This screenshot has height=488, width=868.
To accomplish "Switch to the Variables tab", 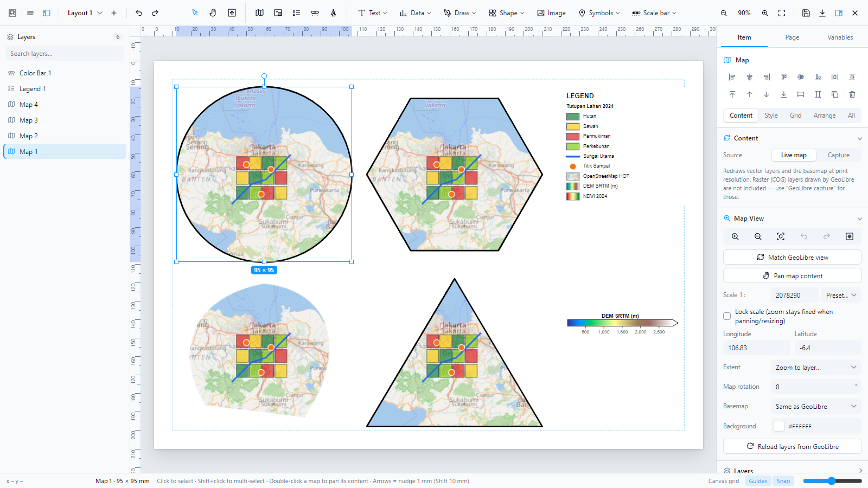I will coord(840,37).
